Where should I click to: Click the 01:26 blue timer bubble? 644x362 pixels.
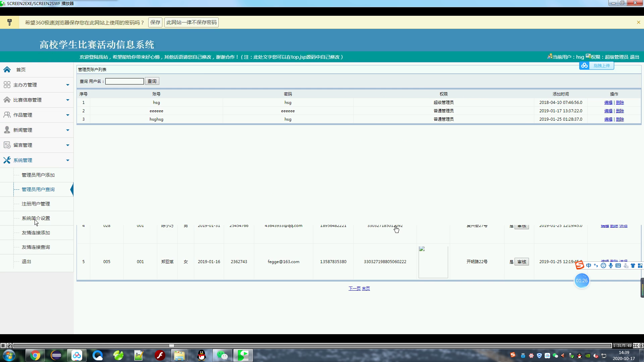(x=582, y=281)
